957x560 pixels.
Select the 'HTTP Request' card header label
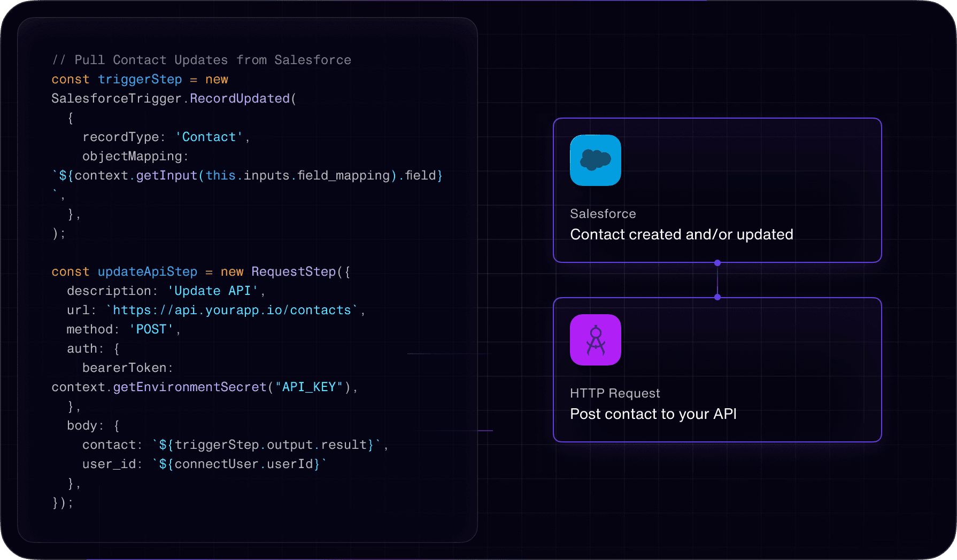pos(615,393)
